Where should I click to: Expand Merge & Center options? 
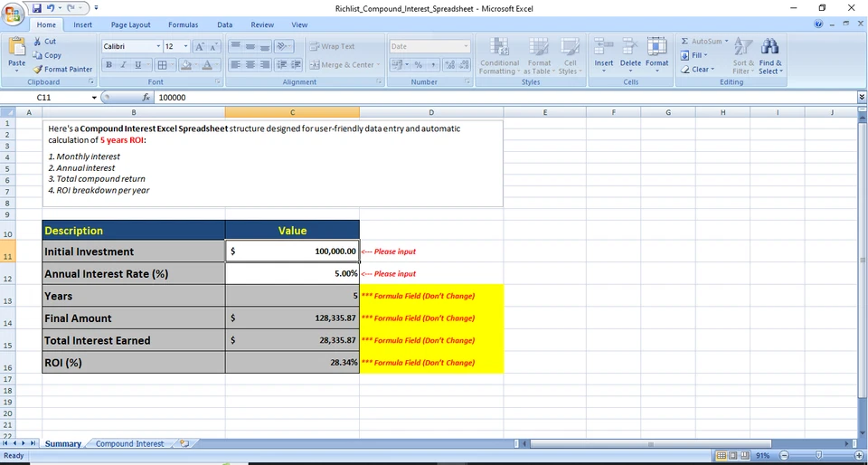tap(378, 65)
